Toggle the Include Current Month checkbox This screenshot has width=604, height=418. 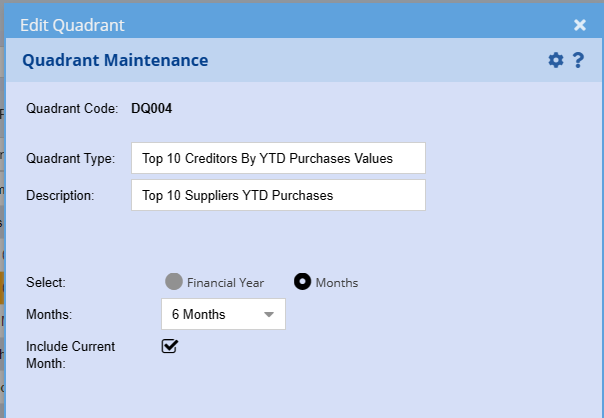(170, 346)
